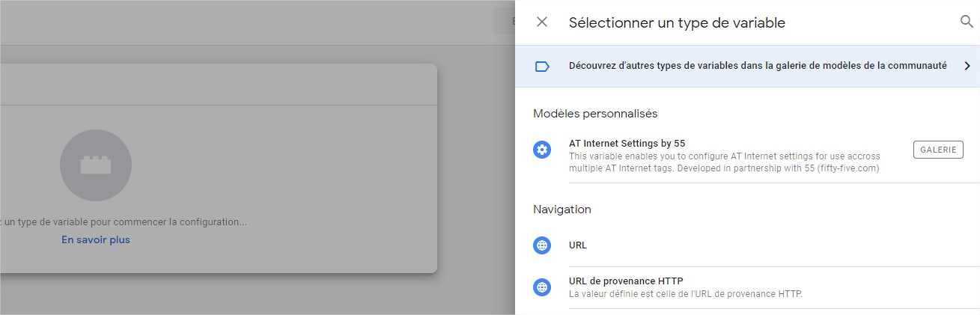The height and width of the screenshot is (315, 980).
Task: Click the grey brick placeholder icon
Action: click(96, 165)
